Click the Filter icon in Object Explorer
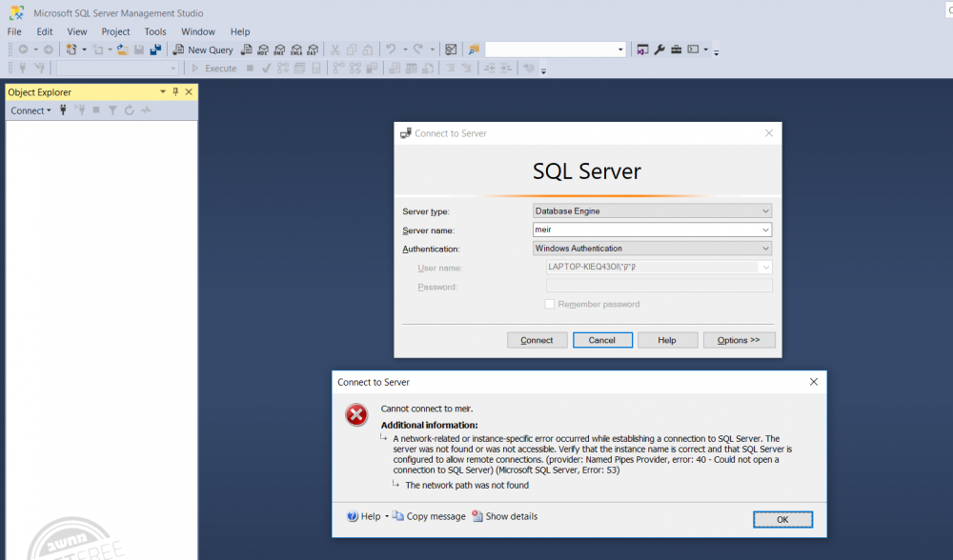The width and height of the screenshot is (953, 560). click(112, 110)
